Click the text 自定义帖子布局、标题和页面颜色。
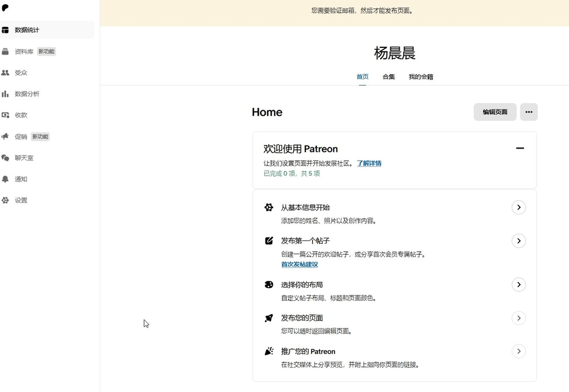569x392 pixels. [x=329, y=298]
